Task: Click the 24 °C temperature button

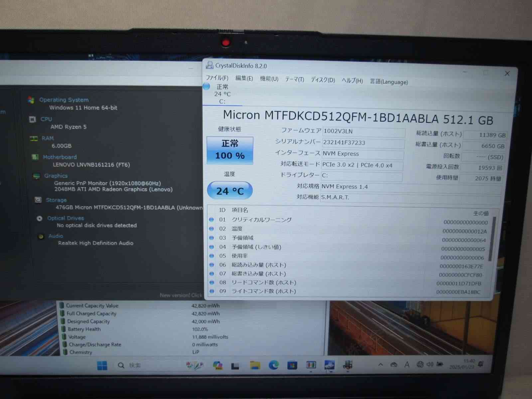Action: [230, 191]
